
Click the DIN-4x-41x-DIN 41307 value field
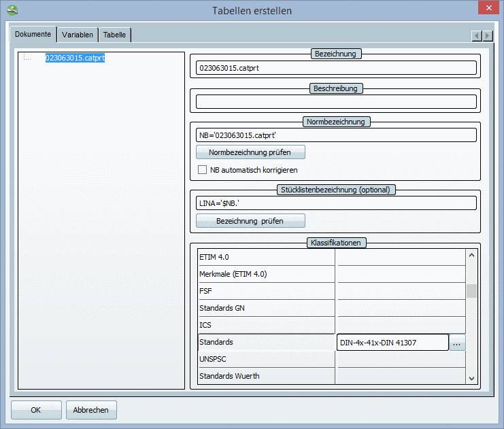click(392, 343)
